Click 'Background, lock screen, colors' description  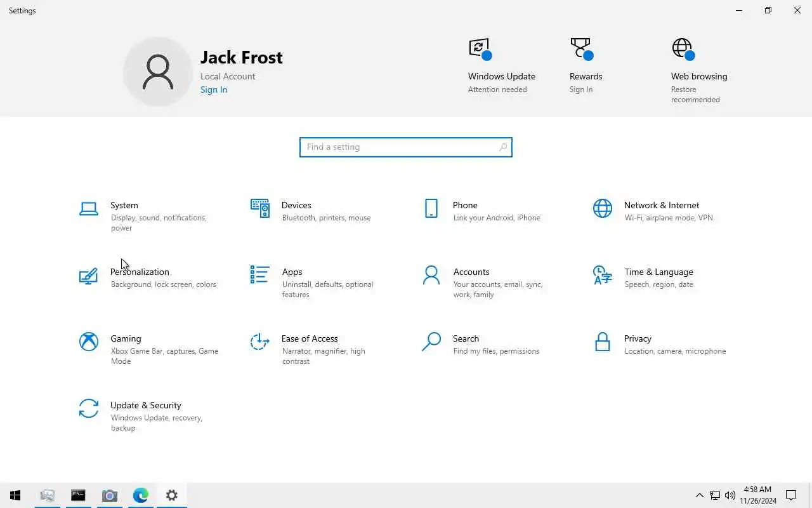pos(164,284)
